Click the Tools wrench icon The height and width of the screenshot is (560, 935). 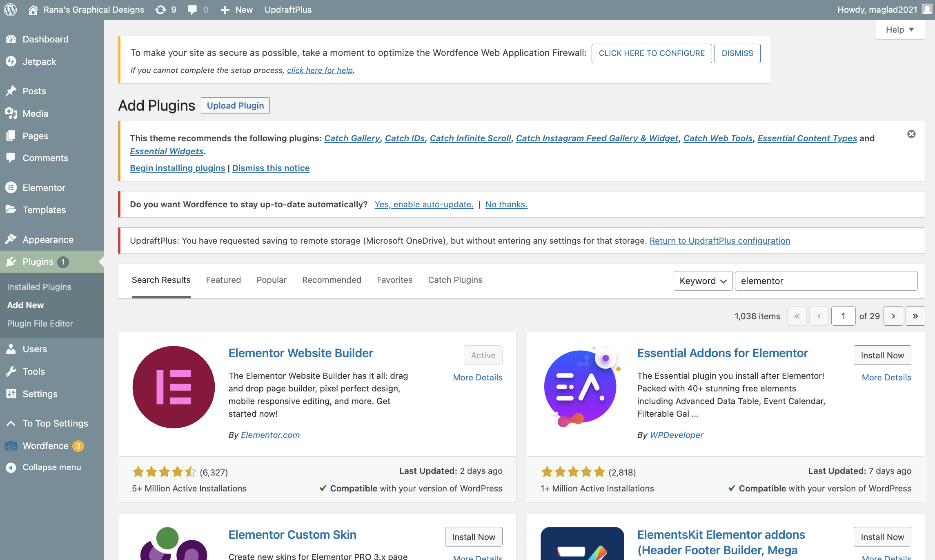[x=11, y=371]
